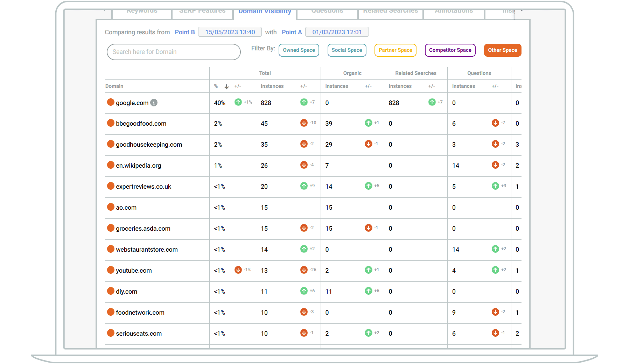
Task: Select the ao.com domain name
Action: (126, 208)
